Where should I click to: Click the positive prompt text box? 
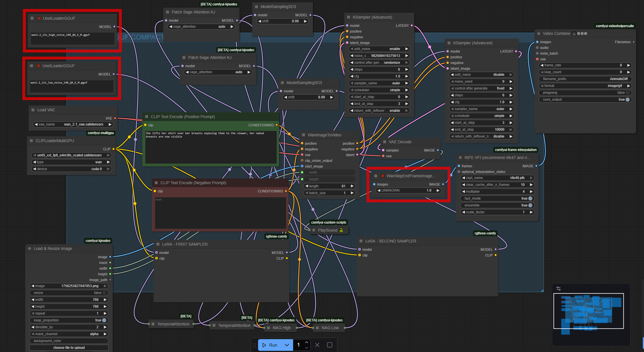click(211, 147)
